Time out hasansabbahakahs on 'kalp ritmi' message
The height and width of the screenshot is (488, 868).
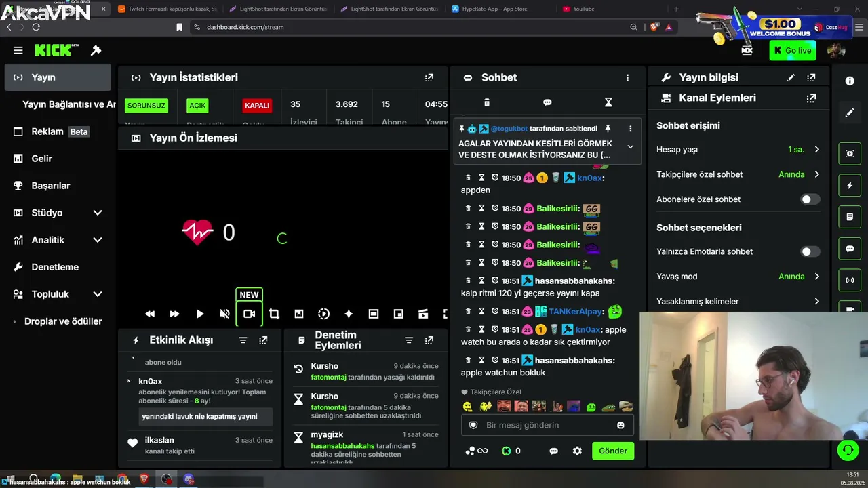click(481, 281)
